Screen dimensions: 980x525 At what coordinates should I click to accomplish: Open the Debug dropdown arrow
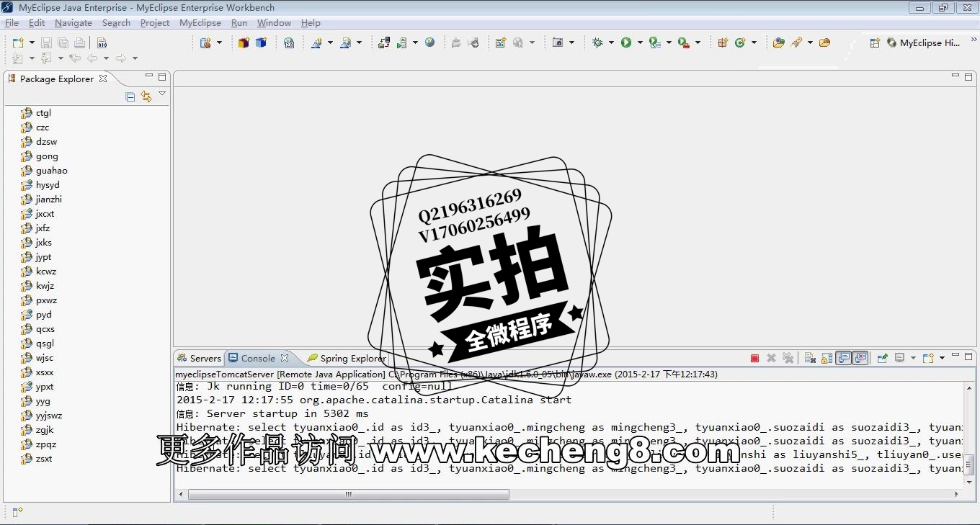(x=611, y=43)
